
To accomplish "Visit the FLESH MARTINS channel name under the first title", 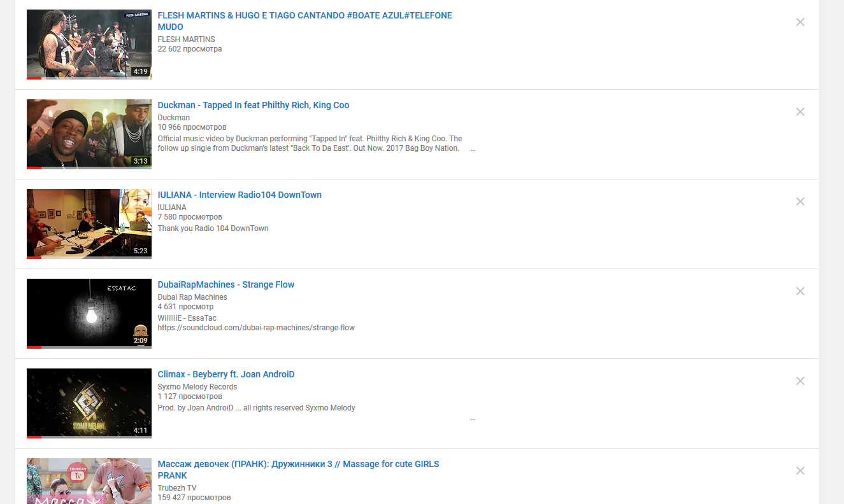I will point(187,39).
